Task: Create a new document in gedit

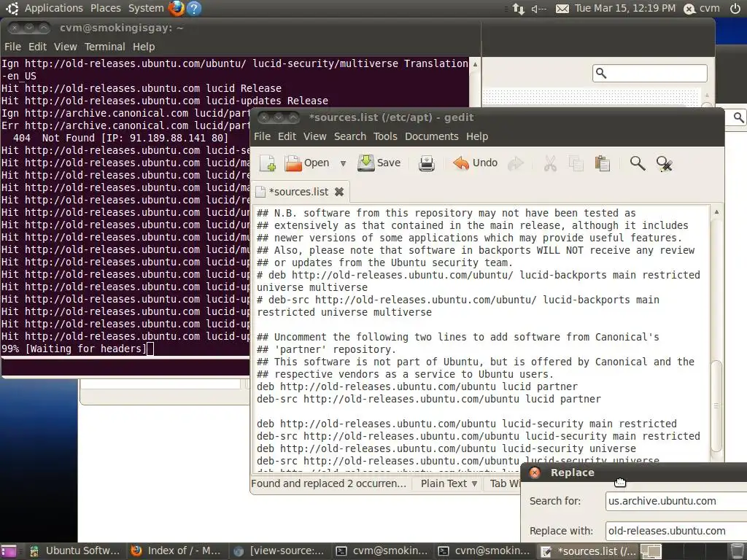Action: click(268, 163)
